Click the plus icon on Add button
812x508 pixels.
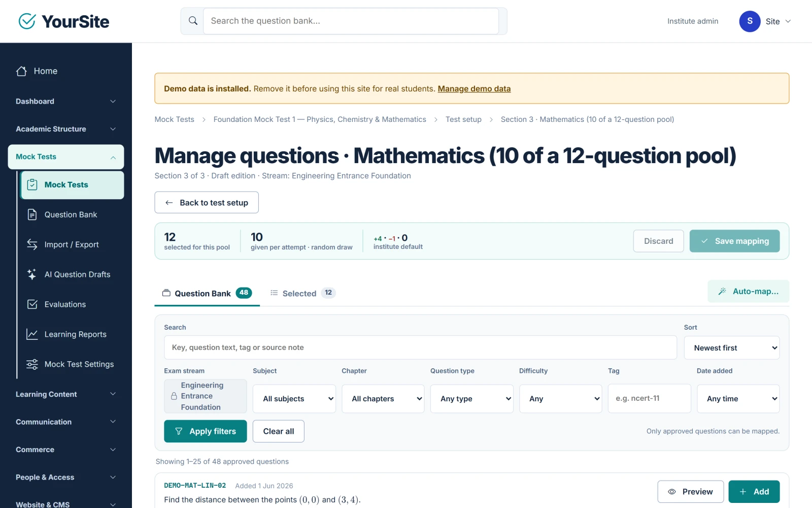[743, 492]
